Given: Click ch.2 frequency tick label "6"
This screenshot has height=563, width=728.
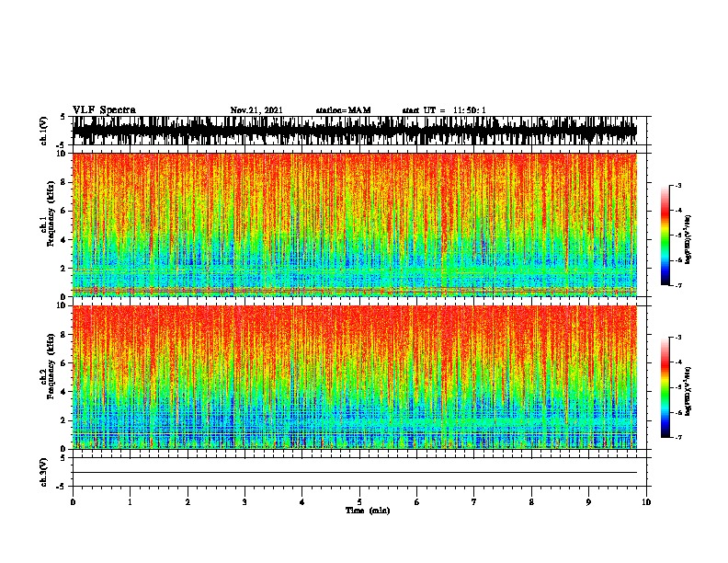Looking at the screenshot, I should (x=63, y=362).
